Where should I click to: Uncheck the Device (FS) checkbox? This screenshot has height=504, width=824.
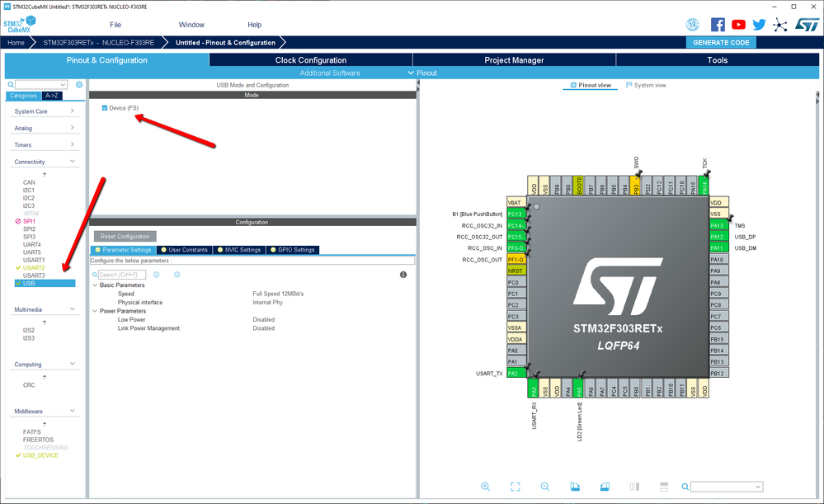click(x=105, y=108)
